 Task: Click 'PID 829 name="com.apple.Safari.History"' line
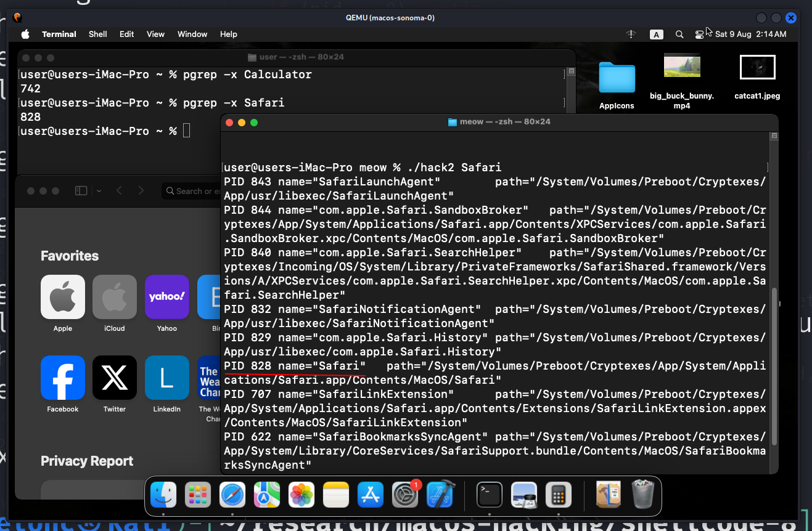coord(356,337)
